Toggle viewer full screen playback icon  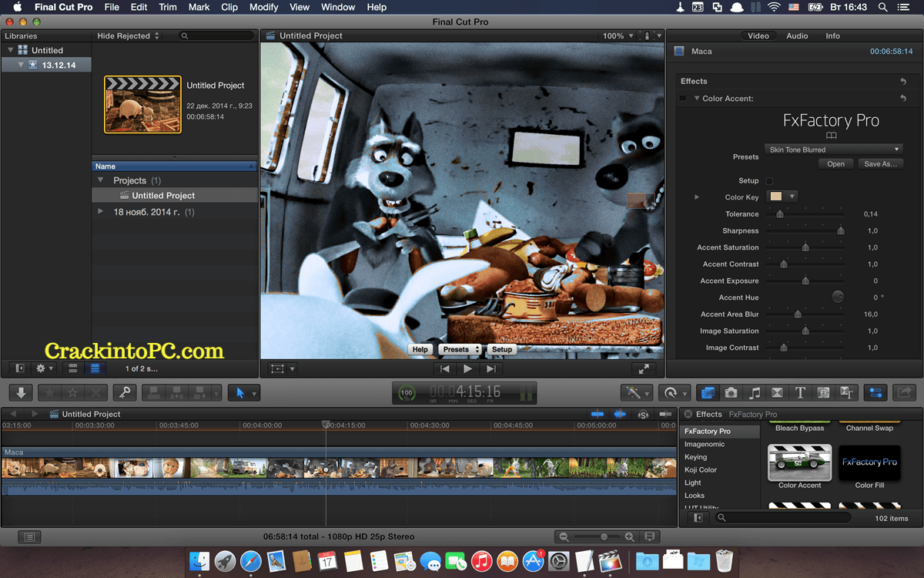point(643,369)
